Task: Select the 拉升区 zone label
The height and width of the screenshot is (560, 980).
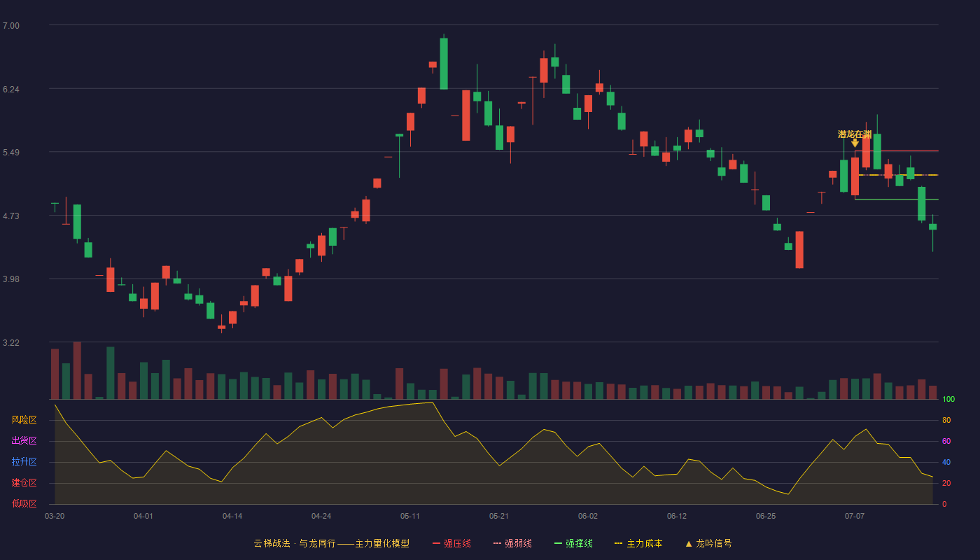Action: coord(24,462)
